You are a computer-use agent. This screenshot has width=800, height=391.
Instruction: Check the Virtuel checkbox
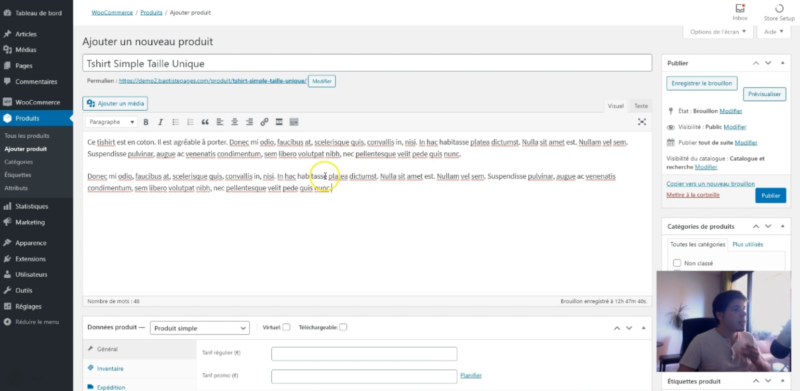pos(287,327)
